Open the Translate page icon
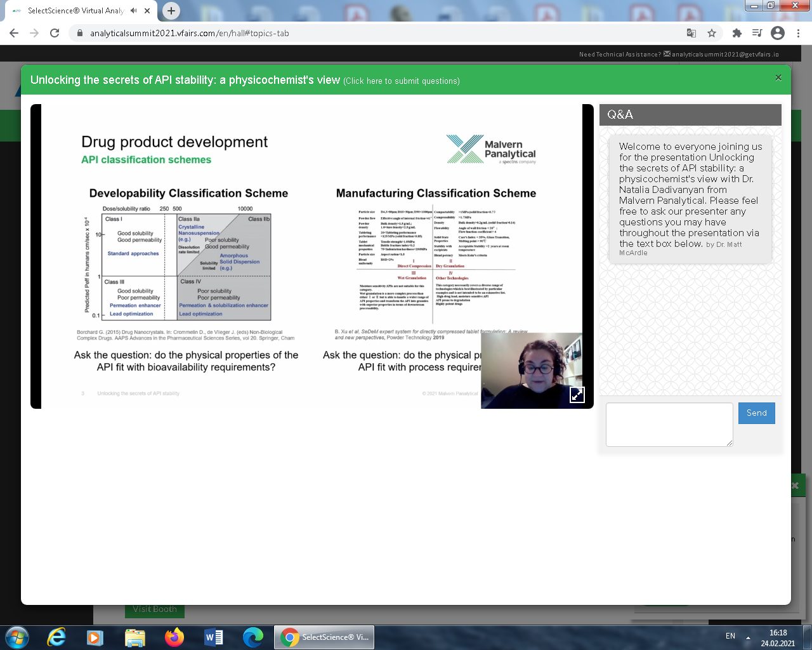812x650 pixels. pos(691,33)
